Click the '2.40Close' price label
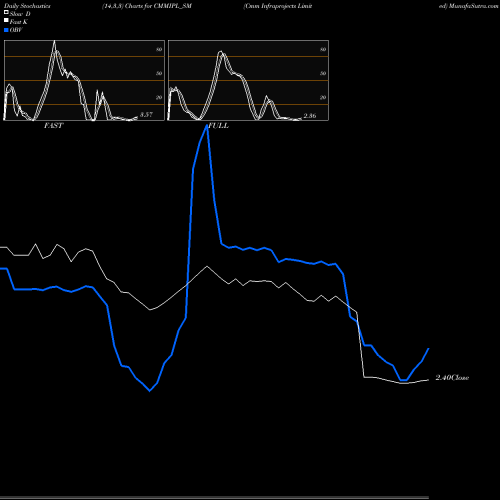 coord(452,377)
